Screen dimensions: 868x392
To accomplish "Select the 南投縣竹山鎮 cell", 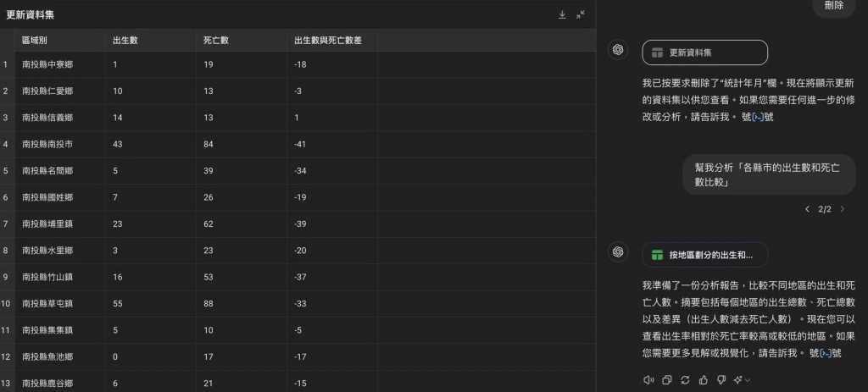I will (x=60, y=277).
